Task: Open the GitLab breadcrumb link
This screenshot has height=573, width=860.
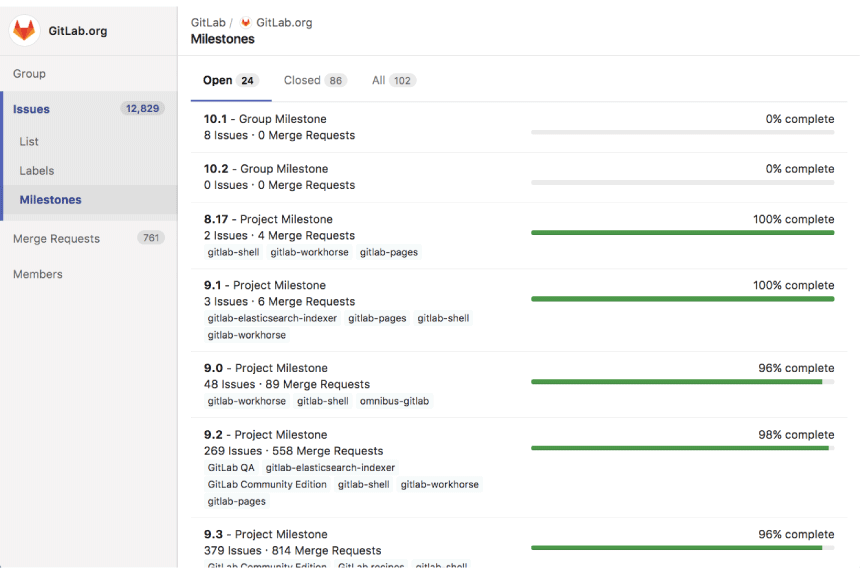Action: pos(208,22)
